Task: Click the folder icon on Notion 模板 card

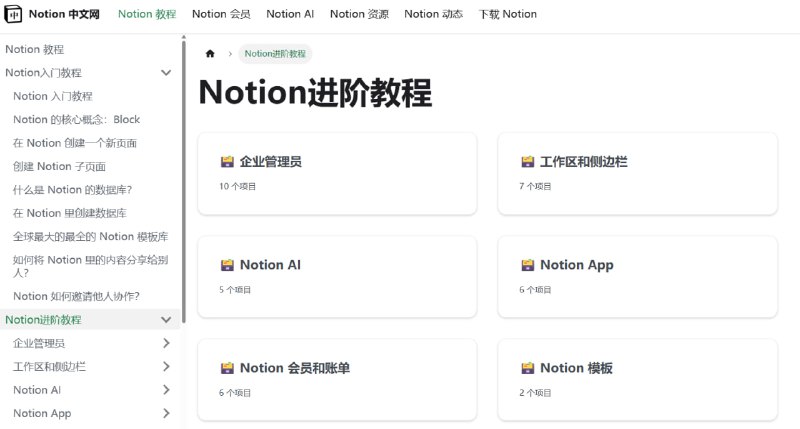Action: click(527, 368)
